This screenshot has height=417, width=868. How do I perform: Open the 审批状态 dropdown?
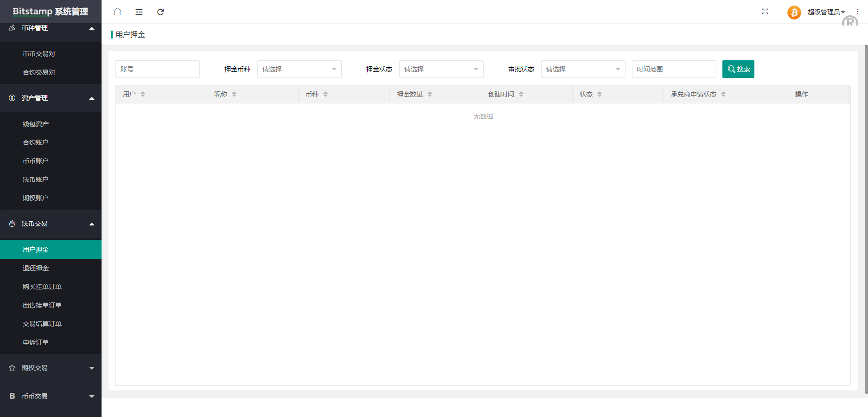point(583,69)
